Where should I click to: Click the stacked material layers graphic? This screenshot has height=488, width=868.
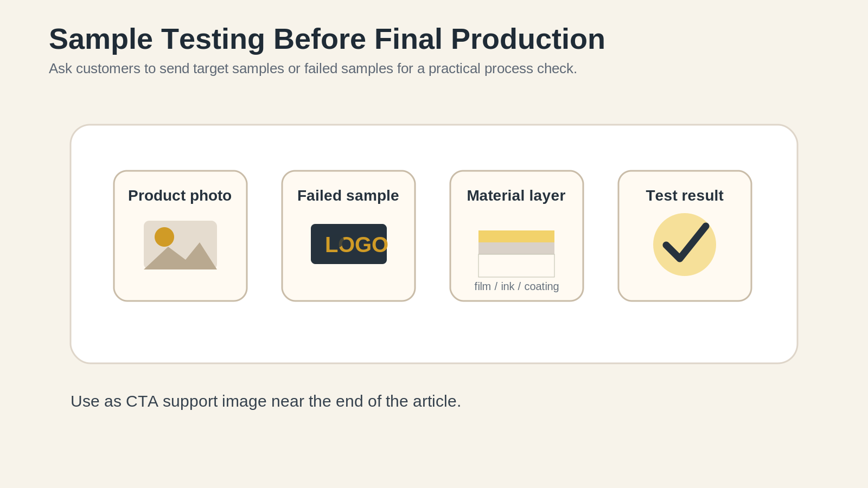pos(516,254)
